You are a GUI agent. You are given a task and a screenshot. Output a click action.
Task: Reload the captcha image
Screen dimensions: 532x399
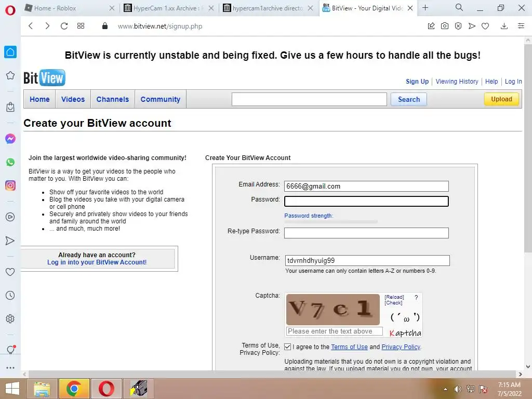[x=394, y=297]
